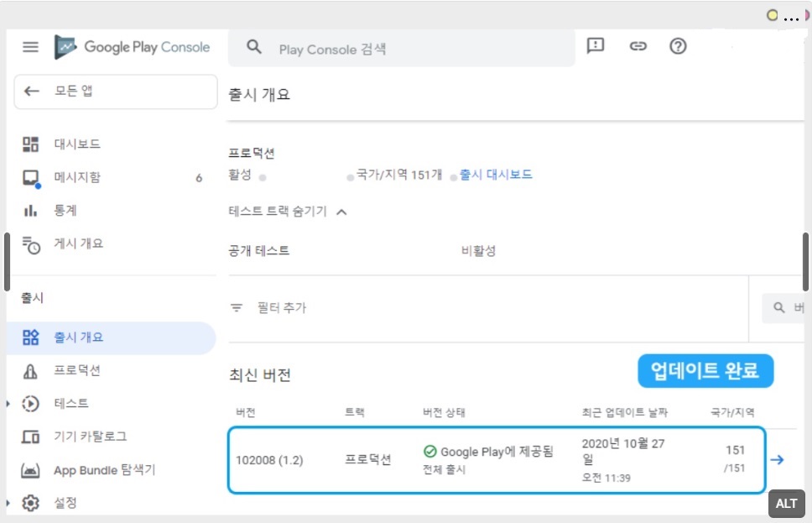Open 통계 in the sidebar

coord(65,211)
